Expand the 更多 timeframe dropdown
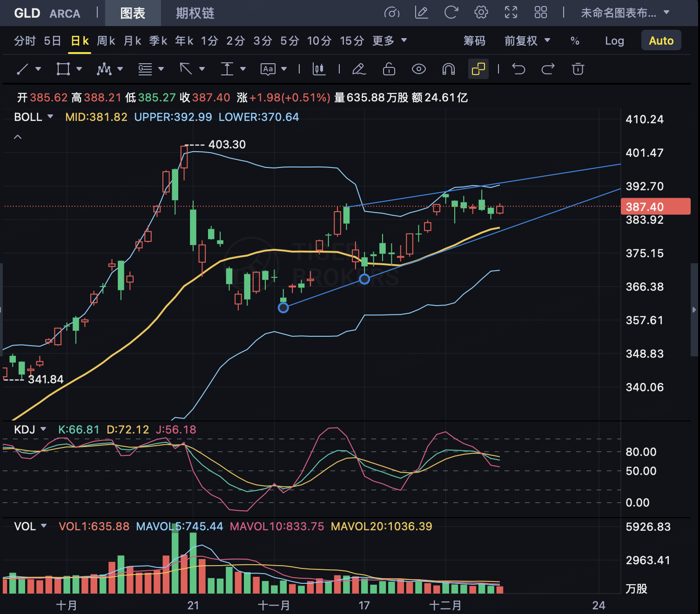This screenshot has height=614, width=700. (390, 41)
